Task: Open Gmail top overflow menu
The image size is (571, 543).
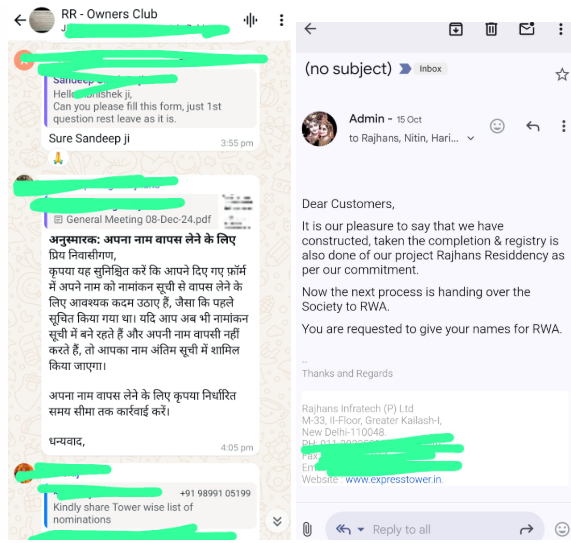Action: [561, 29]
